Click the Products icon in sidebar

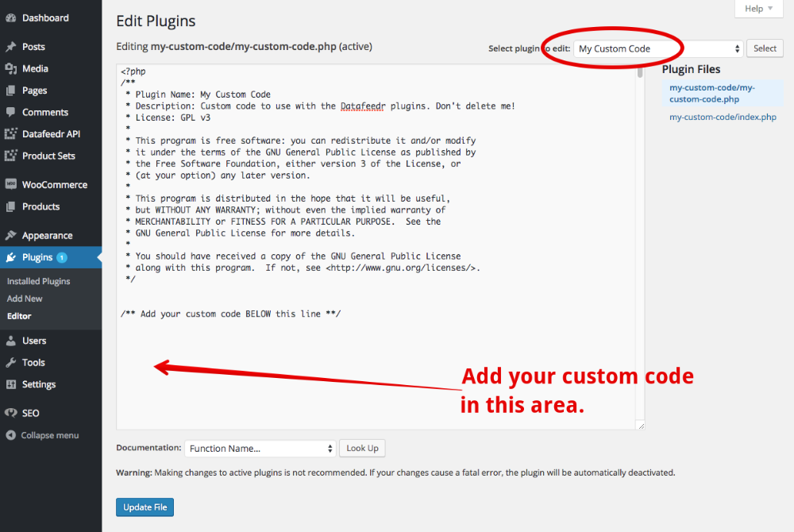[10, 206]
